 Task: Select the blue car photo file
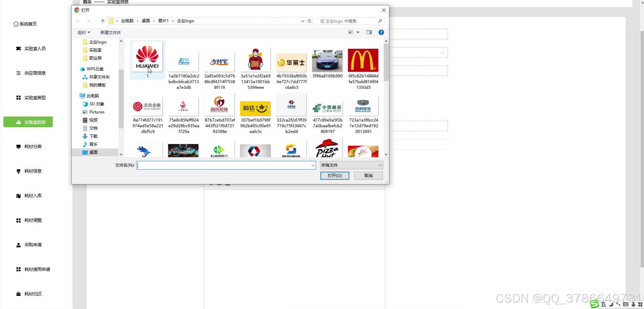pos(327,61)
